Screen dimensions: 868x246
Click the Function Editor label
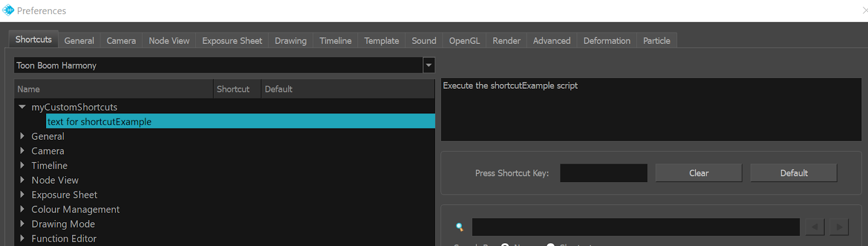[64, 238]
